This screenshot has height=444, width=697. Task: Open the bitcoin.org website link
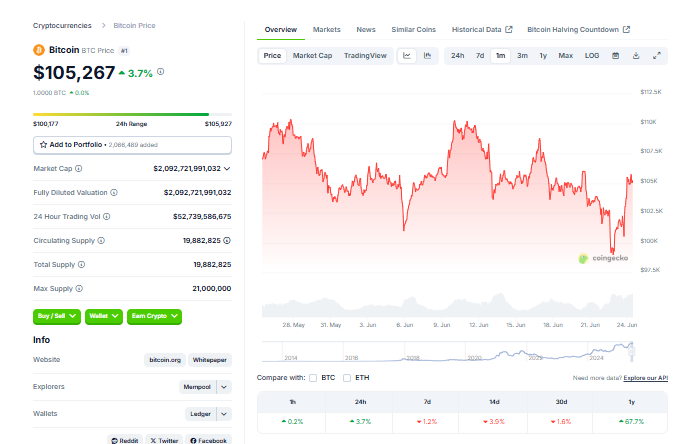165,360
